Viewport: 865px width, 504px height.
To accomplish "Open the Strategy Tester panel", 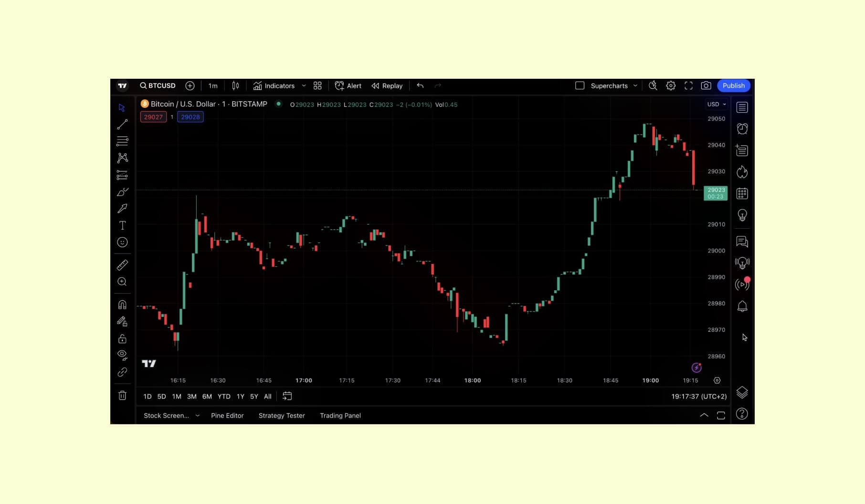I will (281, 416).
